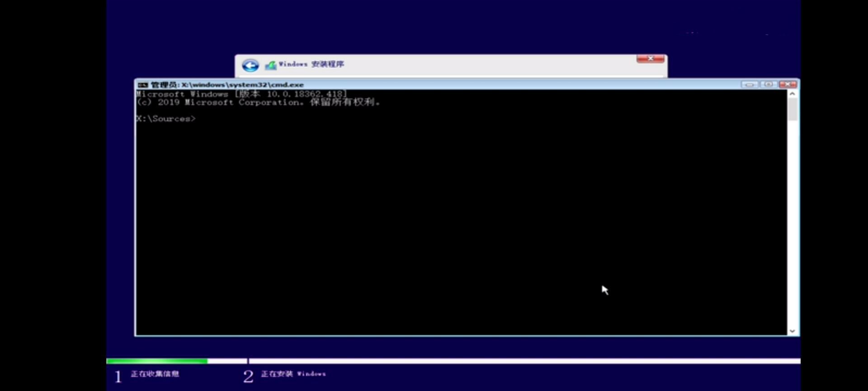Click step 2 正在安装 Windows label

point(293,374)
